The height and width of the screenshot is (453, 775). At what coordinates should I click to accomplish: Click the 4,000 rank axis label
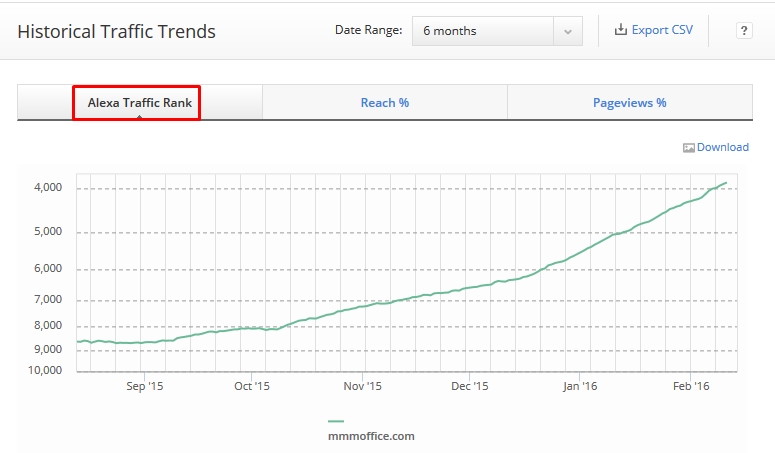48,188
